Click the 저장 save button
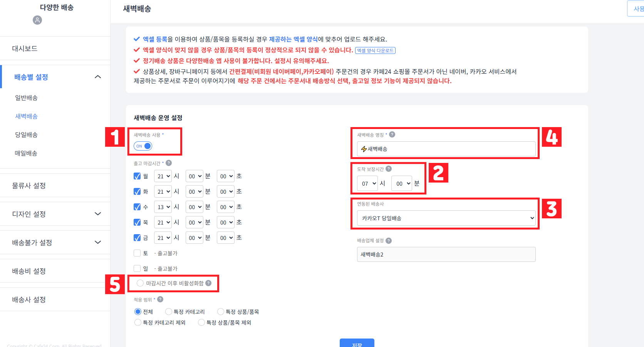This screenshot has height=347, width=644. coord(357,343)
